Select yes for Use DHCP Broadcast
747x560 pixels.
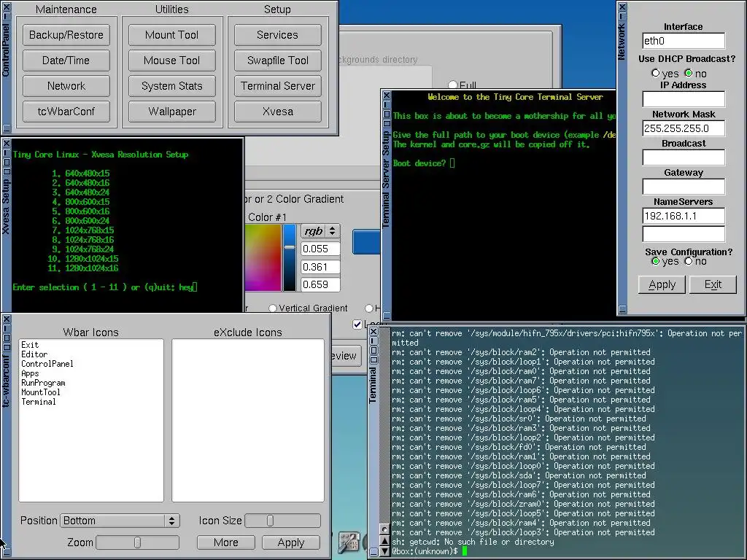click(656, 74)
